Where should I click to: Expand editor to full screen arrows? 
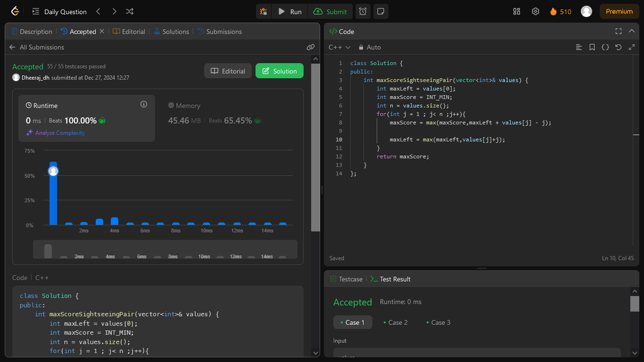(632, 47)
